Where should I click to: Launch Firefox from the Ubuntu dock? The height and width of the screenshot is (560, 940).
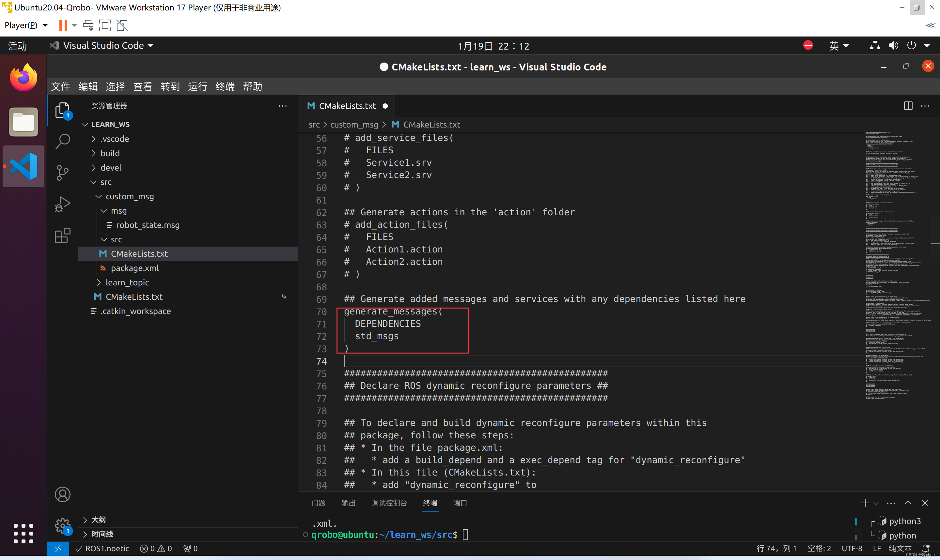[x=23, y=77]
